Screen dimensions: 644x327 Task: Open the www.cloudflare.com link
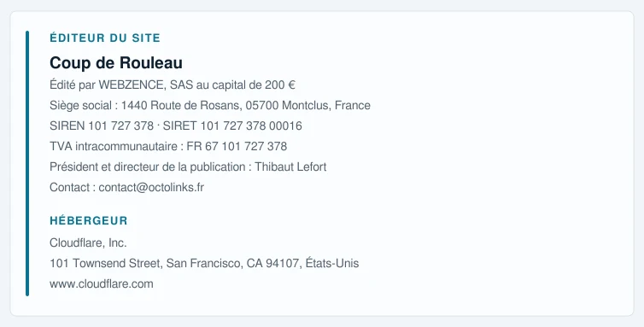(x=102, y=283)
